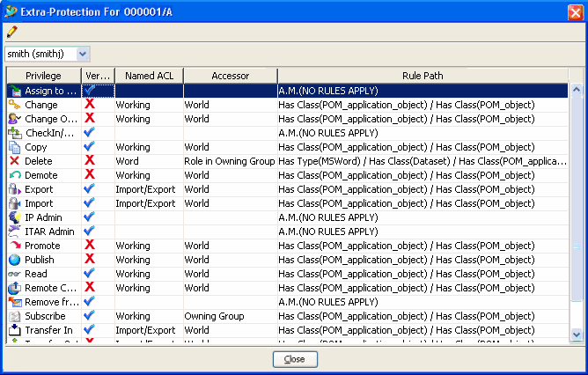The height and width of the screenshot is (375, 588).
Task: Select the Delete privilege red X icon
Action: (x=14, y=161)
